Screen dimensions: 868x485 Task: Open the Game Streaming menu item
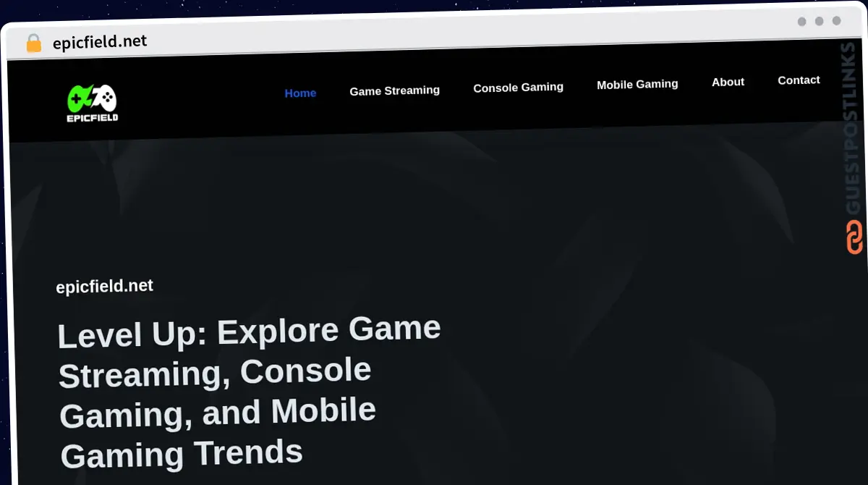[x=394, y=90]
